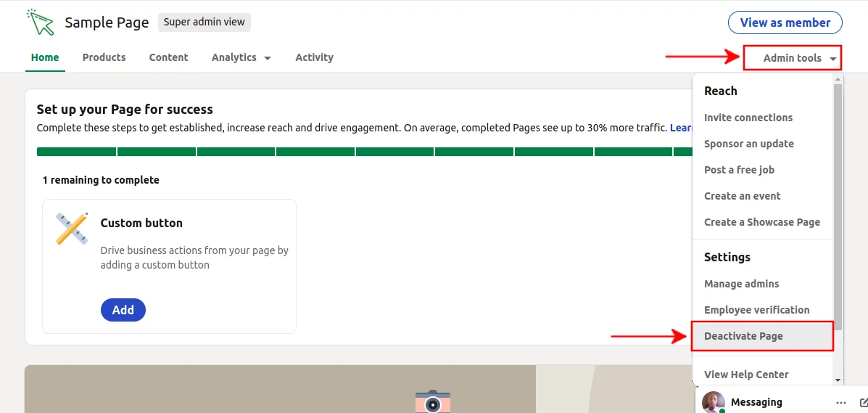Click the Custom button ruler-and-pencil icon

(x=72, y=228)
